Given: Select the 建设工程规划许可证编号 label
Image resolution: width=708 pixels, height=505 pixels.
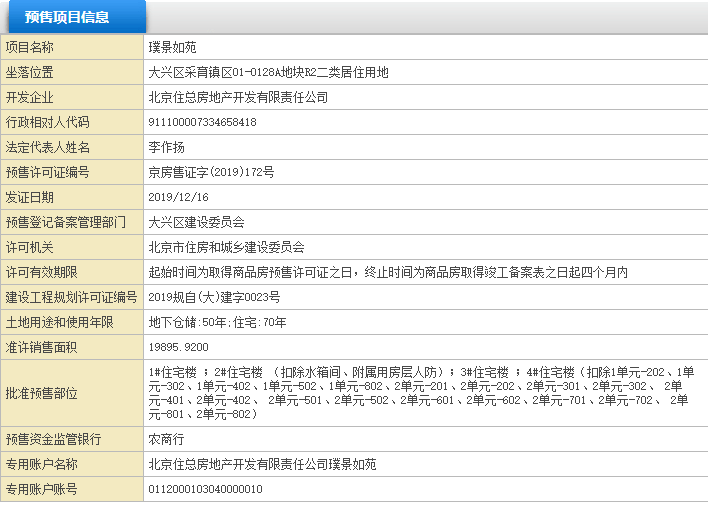Looking at the screenshot, I should (x=71, y=297).
